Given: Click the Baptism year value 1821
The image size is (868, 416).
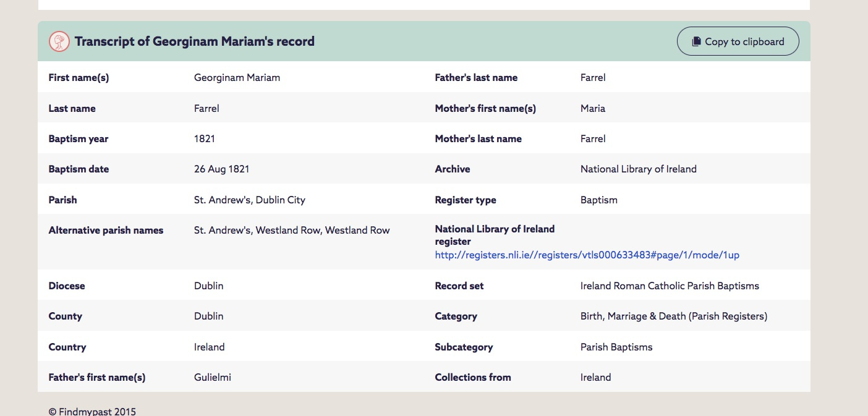Looking at the screenshot, I should click(x=205, y=138).
